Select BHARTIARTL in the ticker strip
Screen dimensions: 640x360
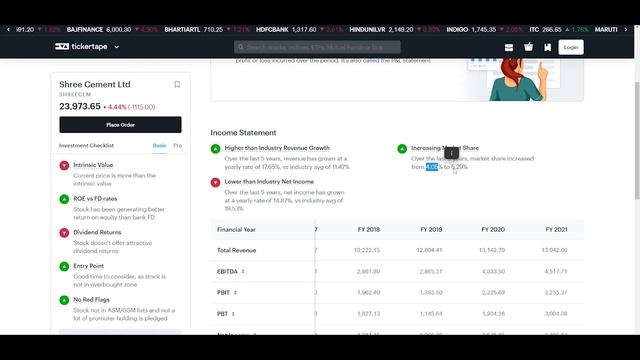coord(182,30)
